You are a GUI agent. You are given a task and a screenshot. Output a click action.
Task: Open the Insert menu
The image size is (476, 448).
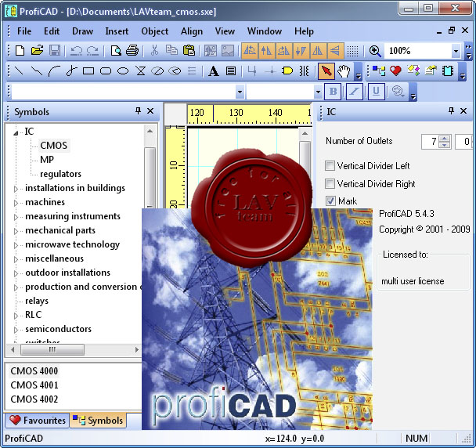(x=117, y=31)
